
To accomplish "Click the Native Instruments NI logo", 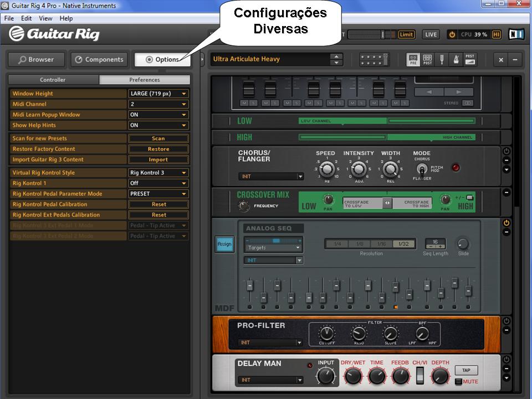I will pyautogui.click(x=516, y=34).
